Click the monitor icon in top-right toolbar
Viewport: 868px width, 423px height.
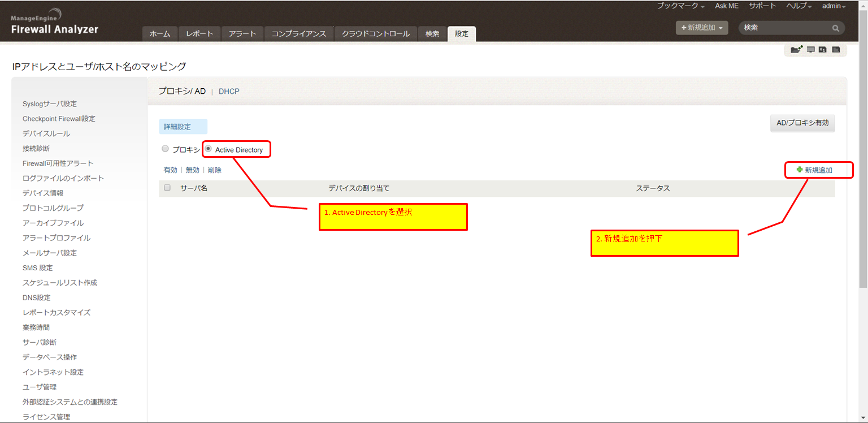point(811,50)
